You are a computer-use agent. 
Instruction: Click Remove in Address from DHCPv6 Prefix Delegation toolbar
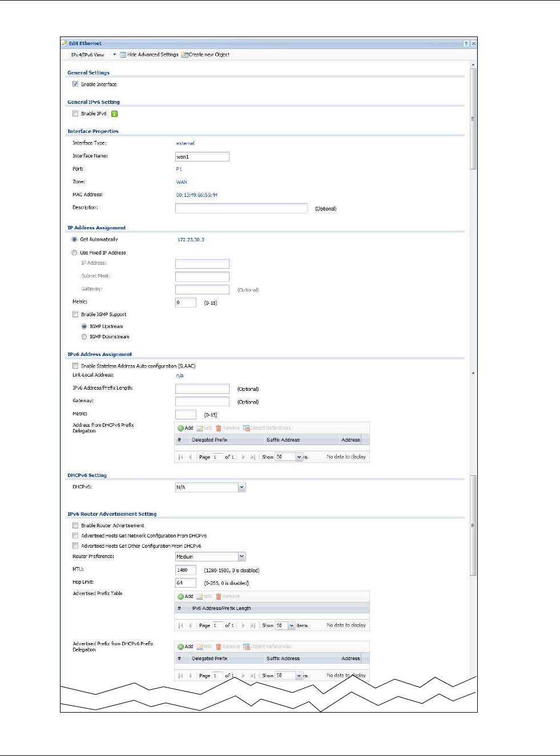(x=228, y=428)
